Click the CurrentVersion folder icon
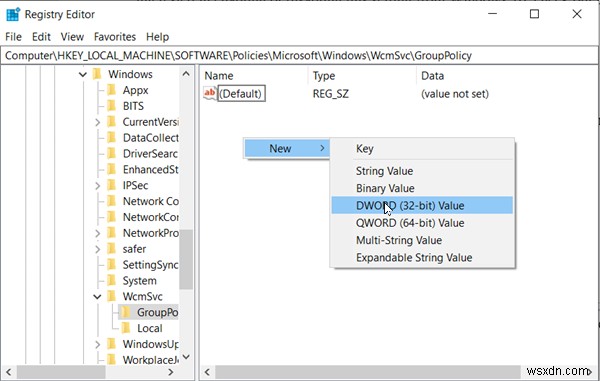This screenshot has width=600, height=381. point(111,122)
